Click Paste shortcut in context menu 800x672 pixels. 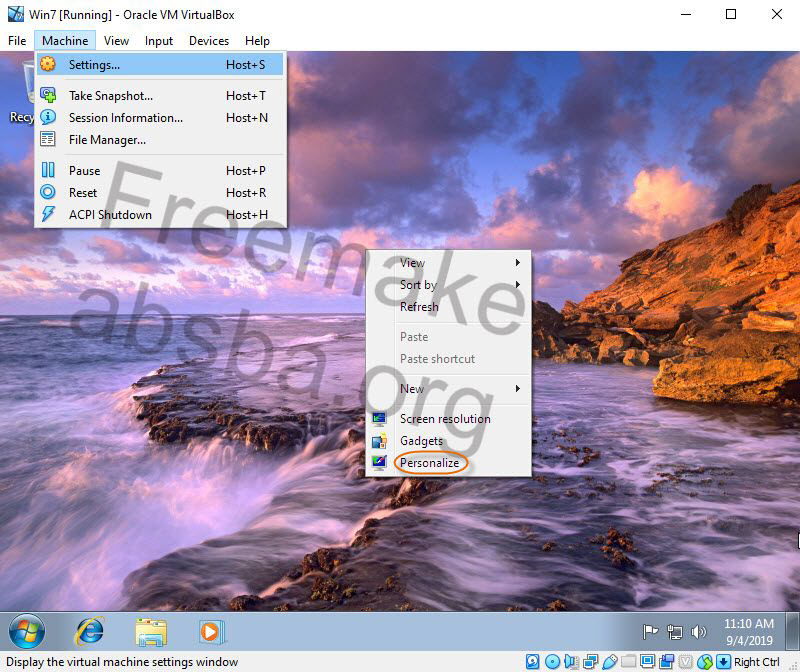[x=448, y=359]
